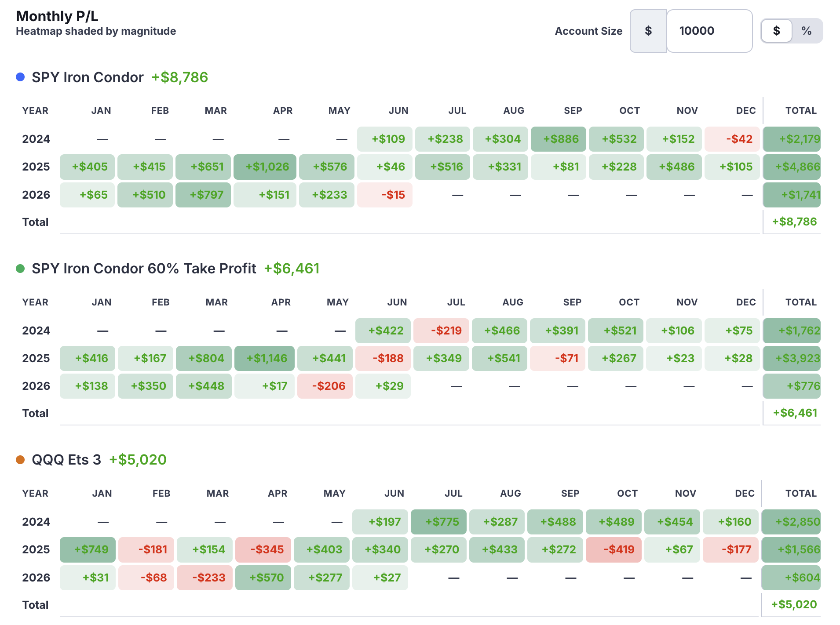Switch display to dollar mode
840x625 pixels.
click(777, 31)
